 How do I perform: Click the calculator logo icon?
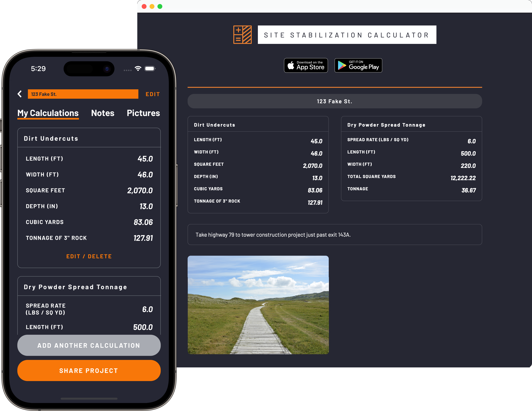click(x=242, y=35)
